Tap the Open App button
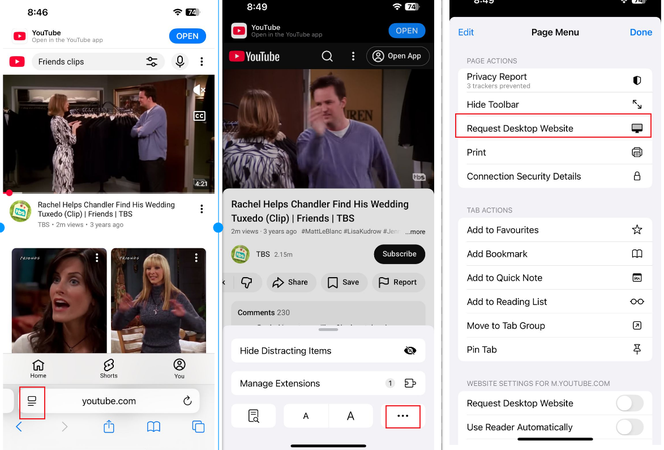The height and width of the screenshot is (450, 664). tap(397, 56)
